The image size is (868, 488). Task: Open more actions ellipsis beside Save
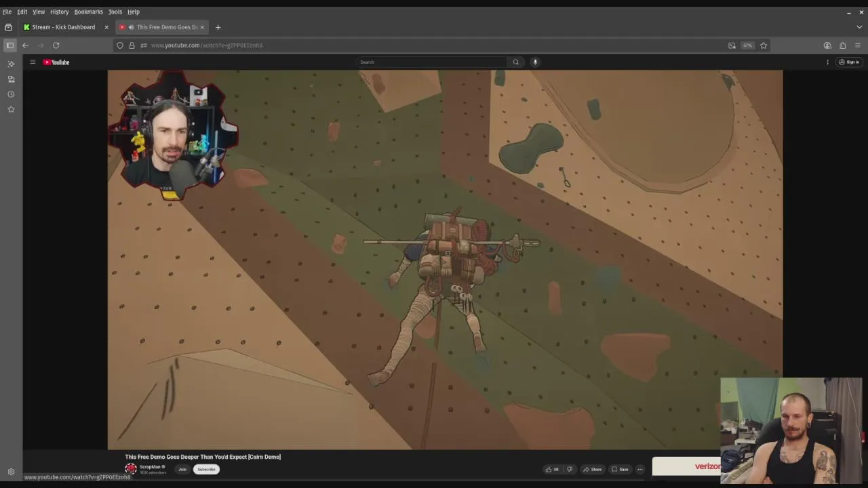(x=639, y=469)
